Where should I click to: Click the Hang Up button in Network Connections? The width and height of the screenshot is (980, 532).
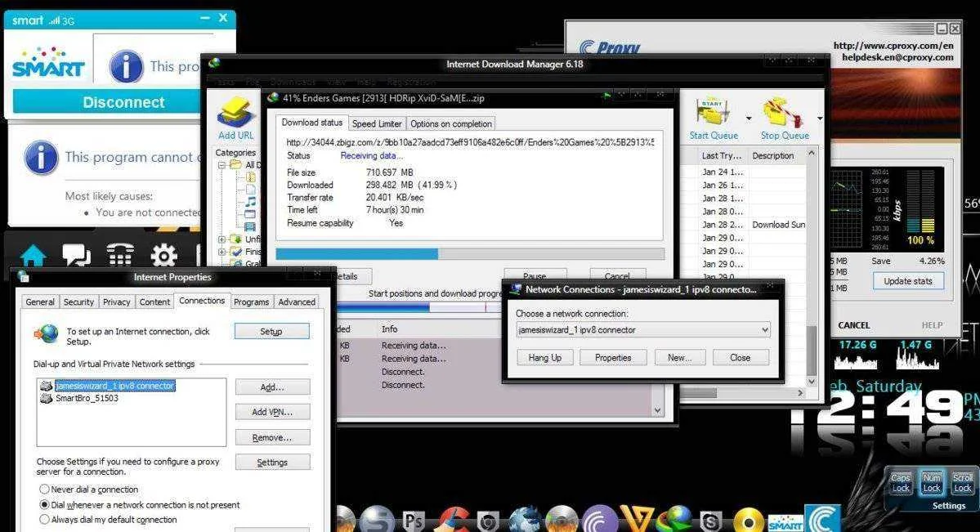[x=545, y=358]
